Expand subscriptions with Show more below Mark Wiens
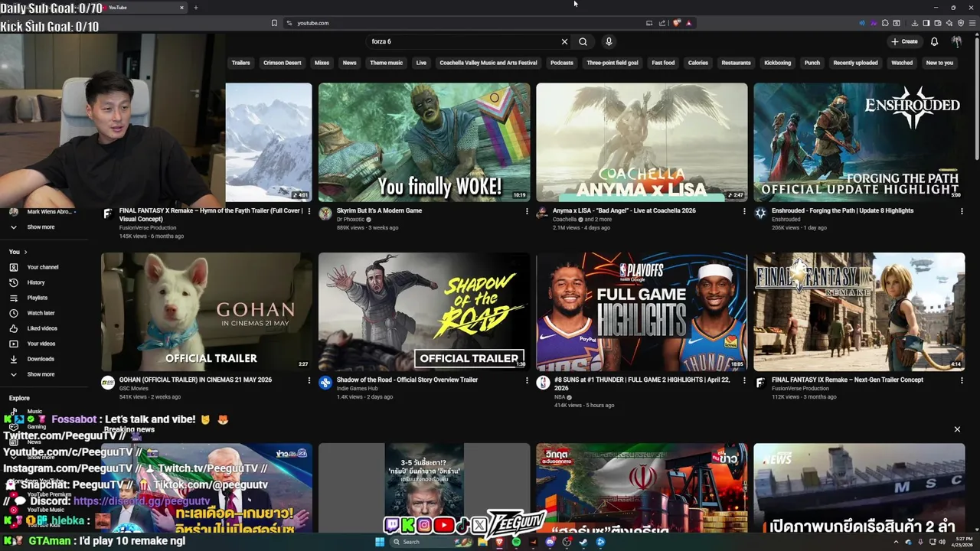This screenshot has height=551, width=980. (x=41, y=227)
